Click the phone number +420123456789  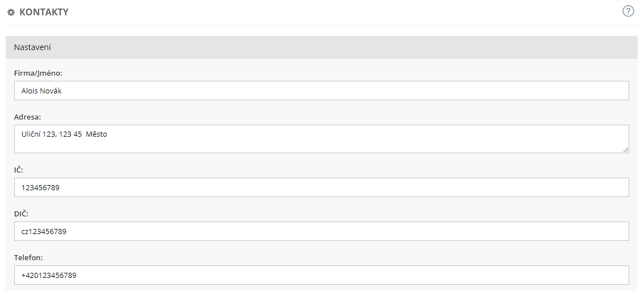49,275
